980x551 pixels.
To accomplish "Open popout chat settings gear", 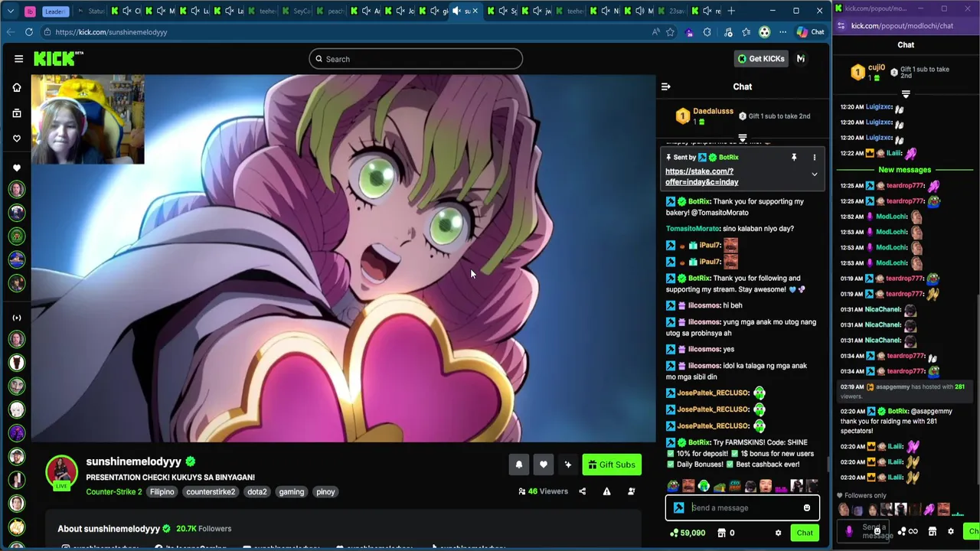I will pyautogui.click(x=951, y=532).
